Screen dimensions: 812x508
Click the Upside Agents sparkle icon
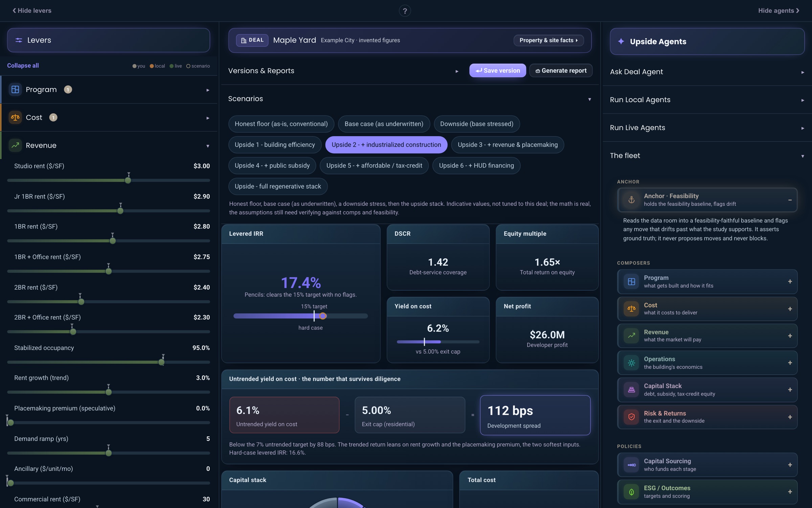click(x=621, y=41)
